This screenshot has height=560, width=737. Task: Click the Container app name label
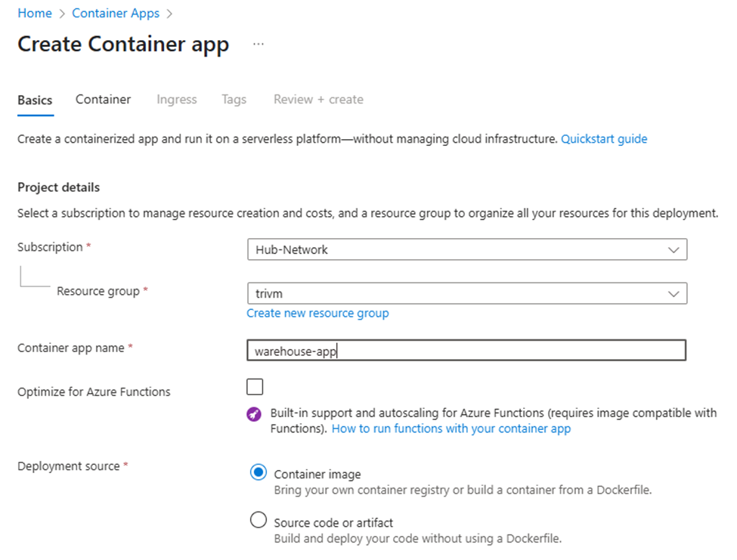pos(71,348)
